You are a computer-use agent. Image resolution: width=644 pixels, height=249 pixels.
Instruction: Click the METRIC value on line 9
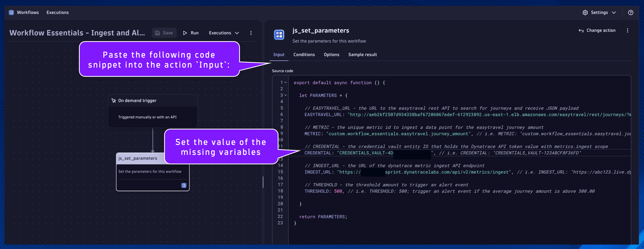pos(399,134)
